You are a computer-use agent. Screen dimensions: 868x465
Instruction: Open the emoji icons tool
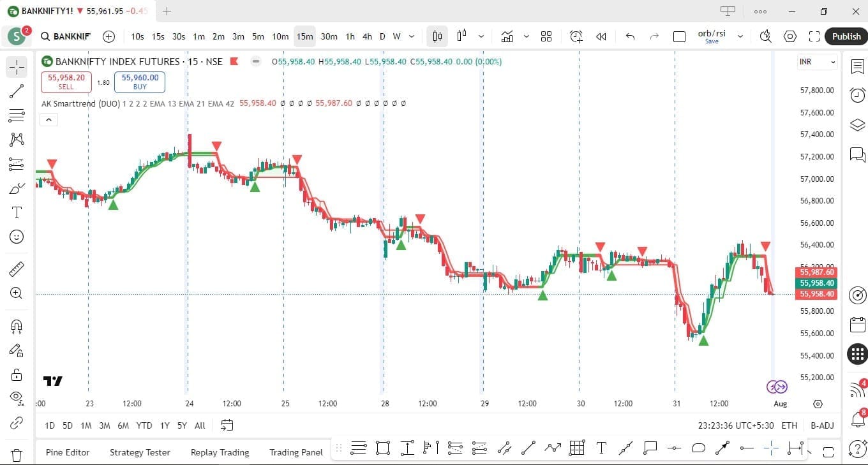click(17, 237)
